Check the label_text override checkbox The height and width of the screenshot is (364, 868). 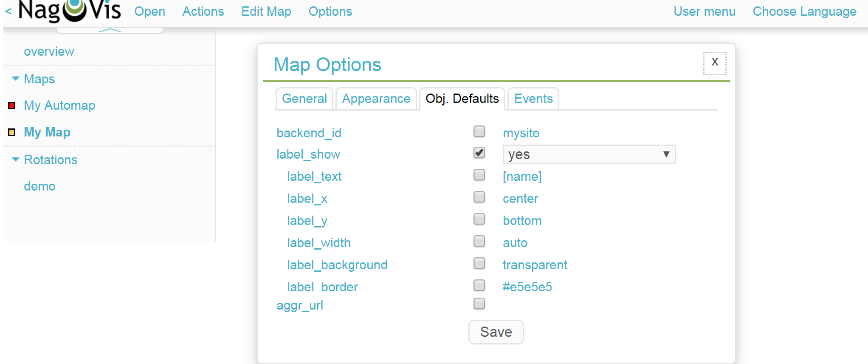[479, 175]
